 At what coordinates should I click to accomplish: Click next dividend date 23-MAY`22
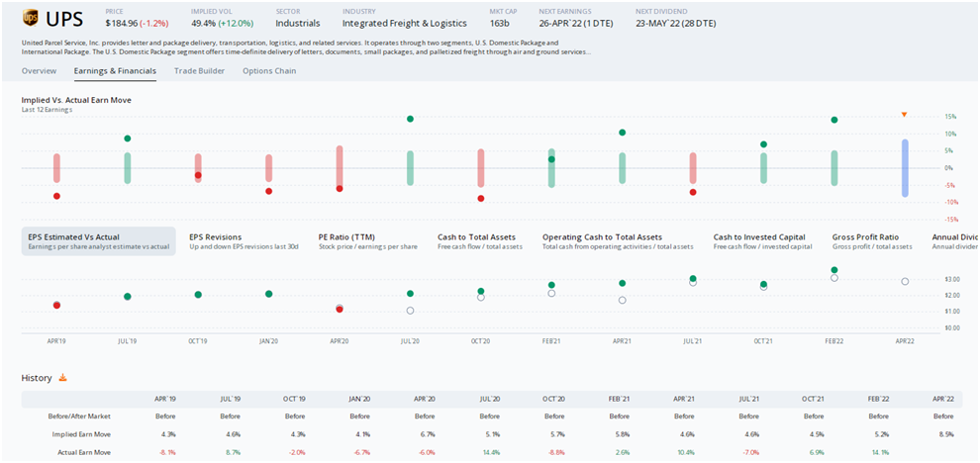pyautogui.click(x=658, y=23)
